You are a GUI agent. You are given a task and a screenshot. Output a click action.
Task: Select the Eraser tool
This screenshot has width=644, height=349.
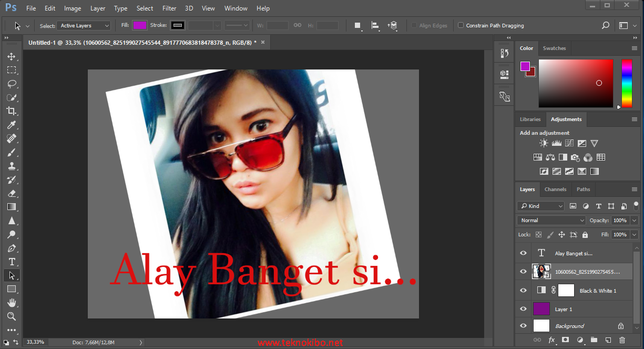point(12,193)
